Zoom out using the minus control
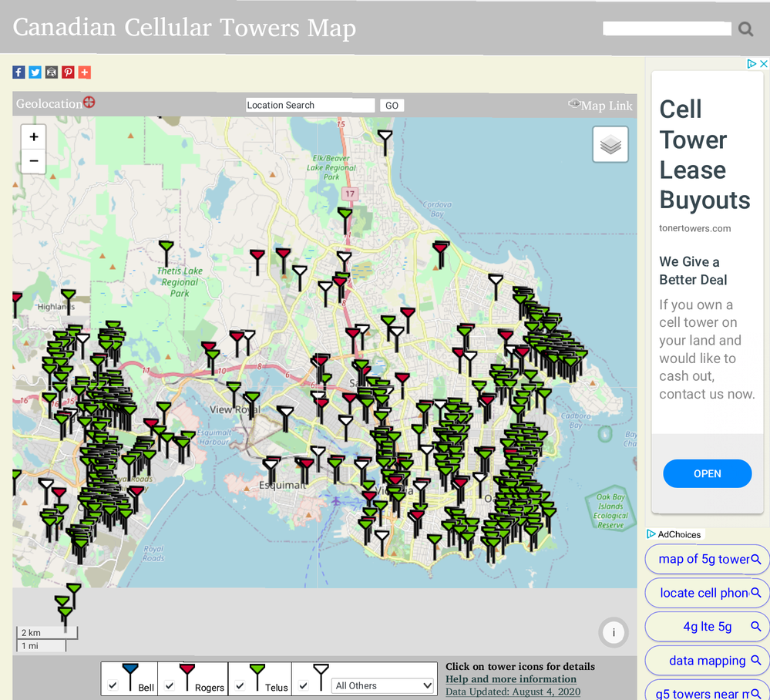The image size is (770, 700). [x=33, y=161]
